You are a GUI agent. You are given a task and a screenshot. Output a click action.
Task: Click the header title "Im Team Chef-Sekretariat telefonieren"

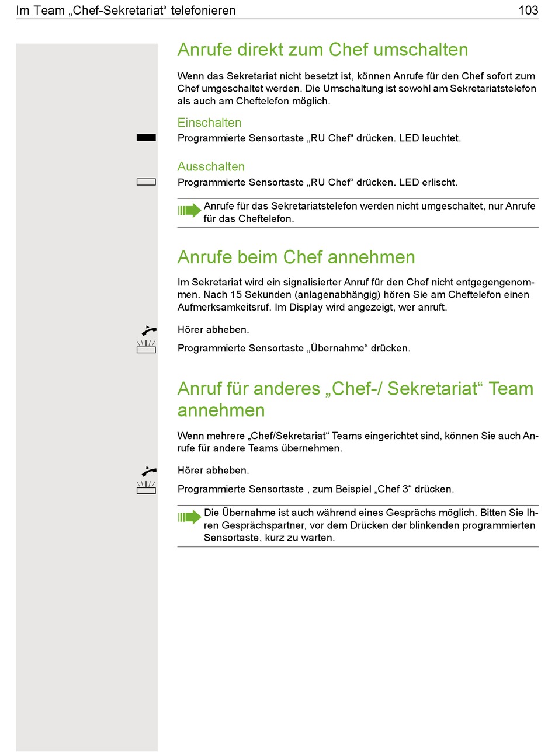tap(126, 10)
